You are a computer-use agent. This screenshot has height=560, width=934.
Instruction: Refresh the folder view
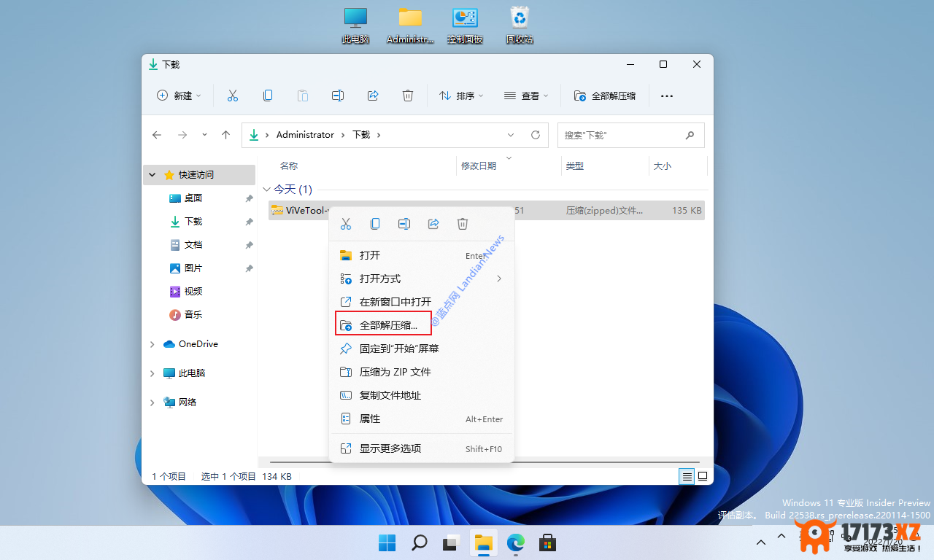[535, 135]
